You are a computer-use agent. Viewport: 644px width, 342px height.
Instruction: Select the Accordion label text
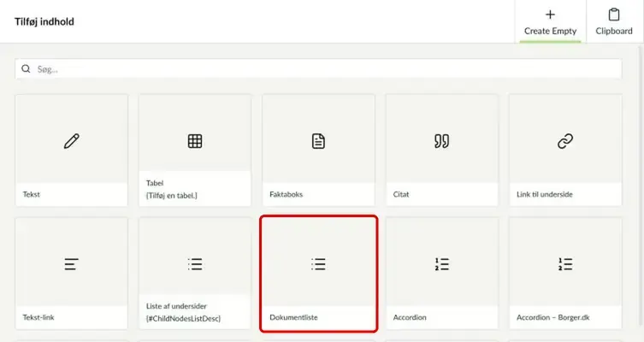410,317
